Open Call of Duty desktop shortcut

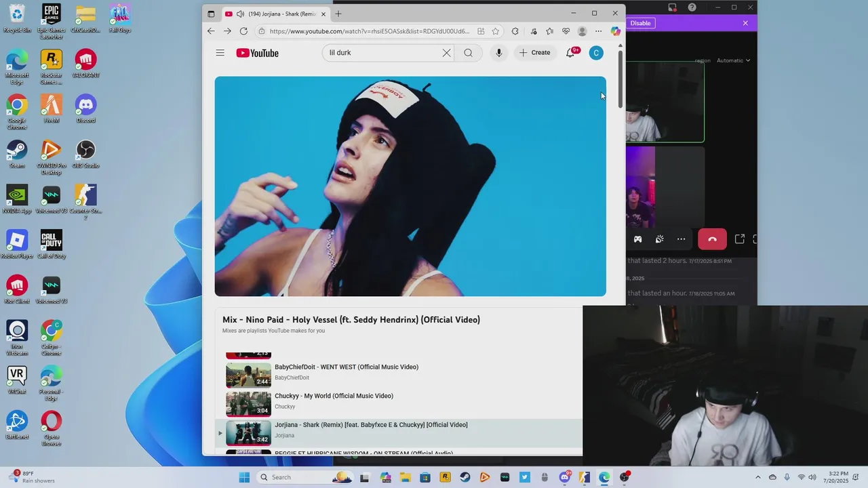pos(52,244)
